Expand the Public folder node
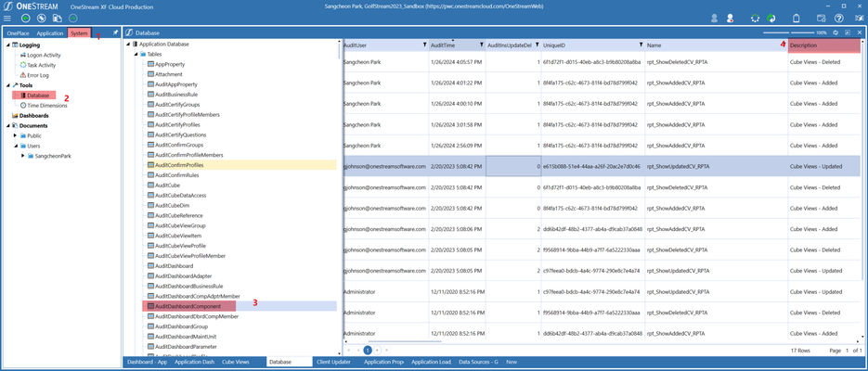The image size is (868, 371). pos(16,135)
